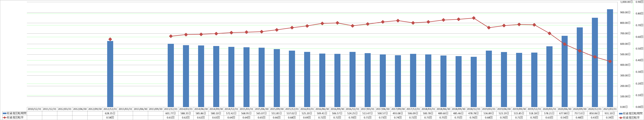This screenshot has width=644, height=120.
Task: Click the table cell 757.53日
Action: tap(580, 113)
